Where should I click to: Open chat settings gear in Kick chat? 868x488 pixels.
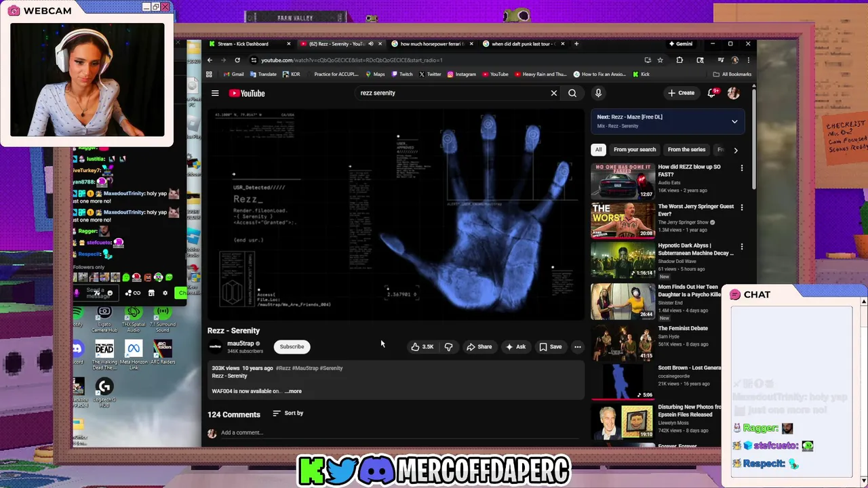tap(165, 293)
